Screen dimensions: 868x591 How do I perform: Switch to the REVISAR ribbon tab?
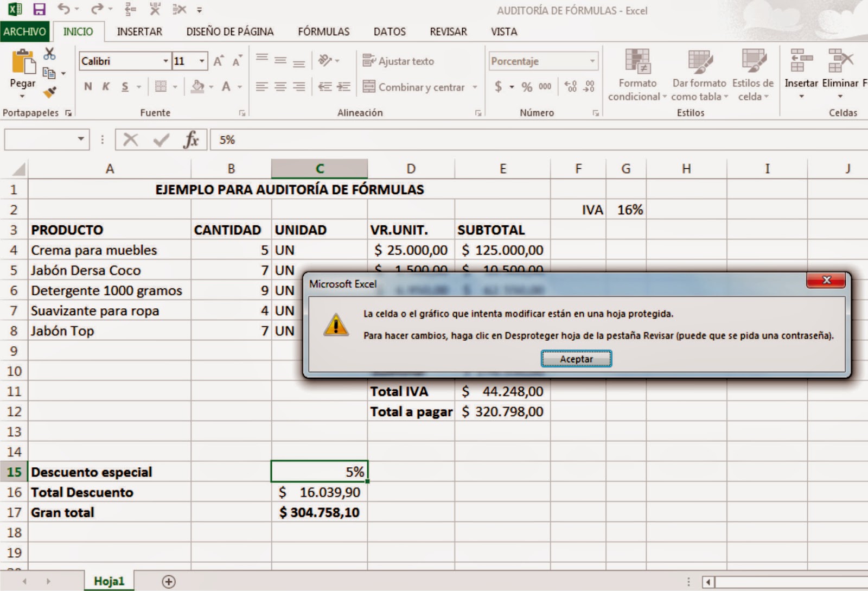click(448, 32)
